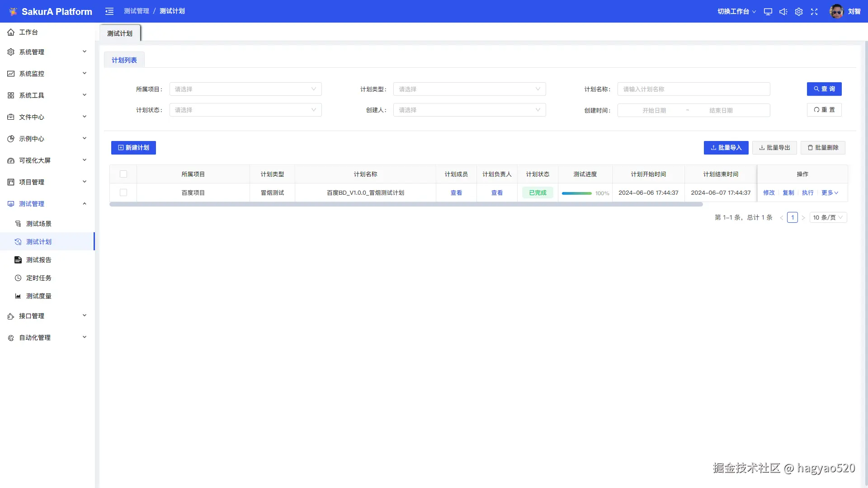Click the 计划名称 input field

point(693,89)
